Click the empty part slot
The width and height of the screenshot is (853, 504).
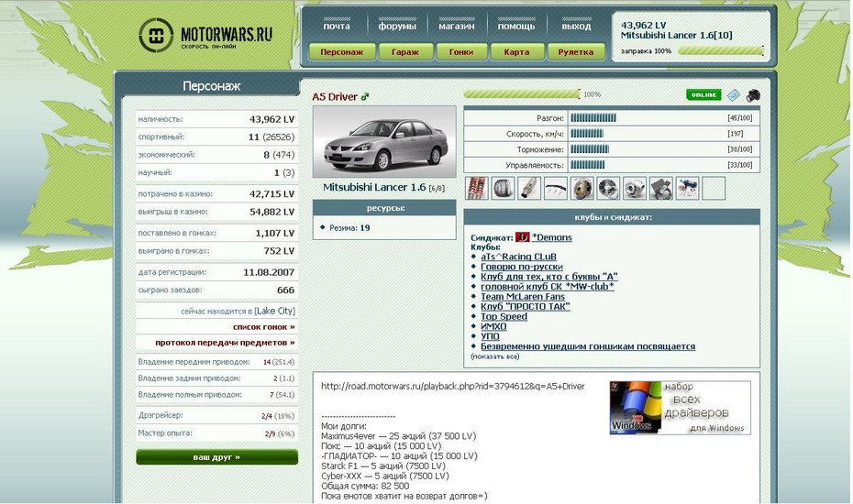click(x=714, y=188)
